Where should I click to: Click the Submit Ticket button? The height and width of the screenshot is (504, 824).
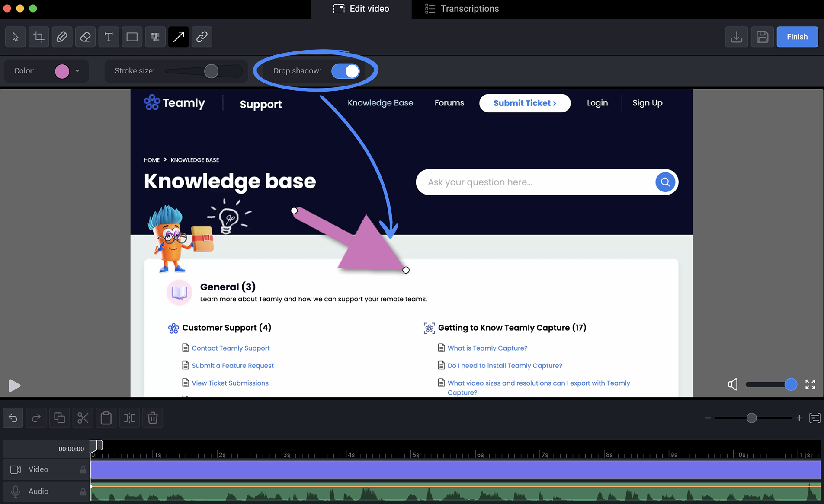coord(525,103)
